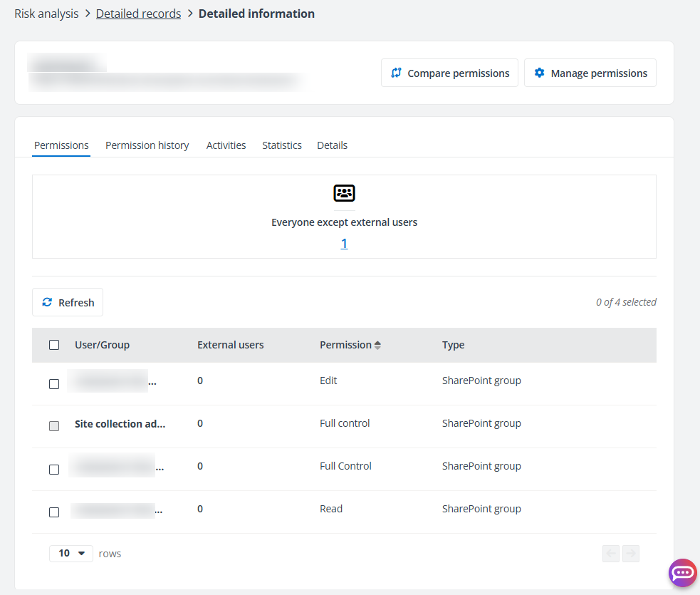Open the Activities tab
Screen dimensions: 700x595
coord(226,145)
